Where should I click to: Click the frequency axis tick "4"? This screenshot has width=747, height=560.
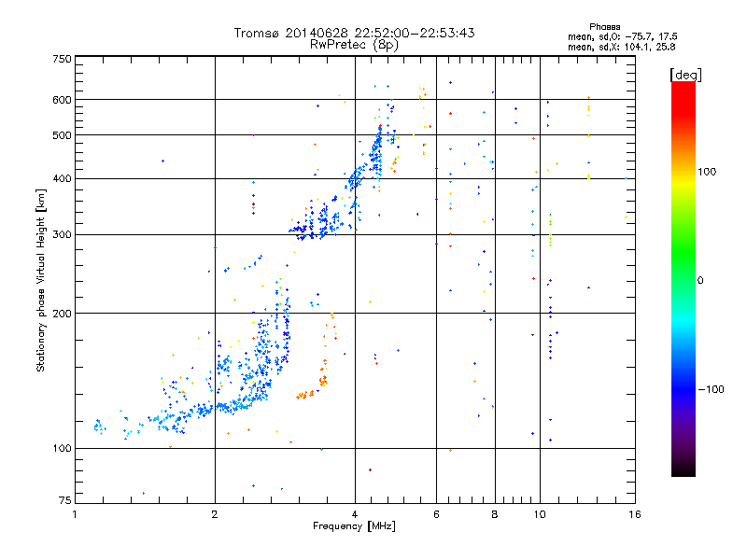[x=355, y=514]
